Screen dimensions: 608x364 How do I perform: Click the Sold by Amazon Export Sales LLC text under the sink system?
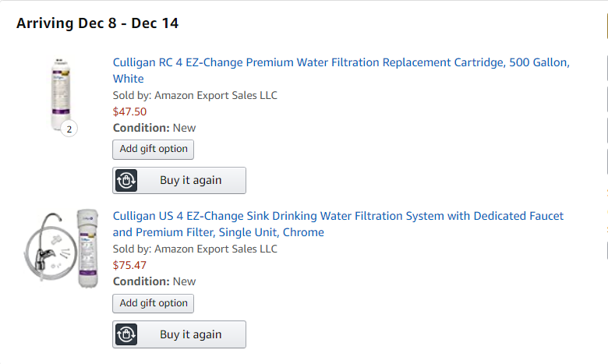[195, 249]
